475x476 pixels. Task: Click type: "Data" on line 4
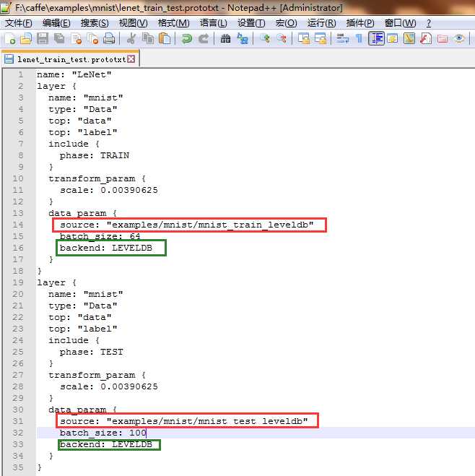pyautogui.click(x=83, y=109)
